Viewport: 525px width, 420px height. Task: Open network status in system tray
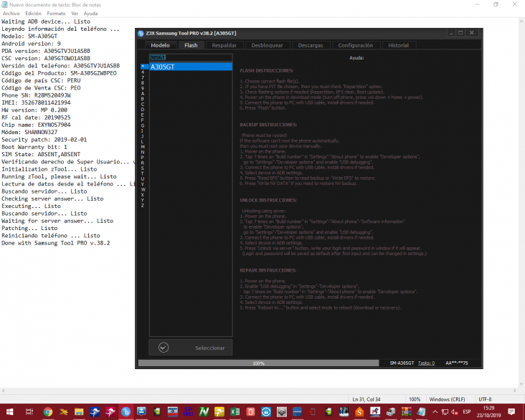click(x=445, y=411)
